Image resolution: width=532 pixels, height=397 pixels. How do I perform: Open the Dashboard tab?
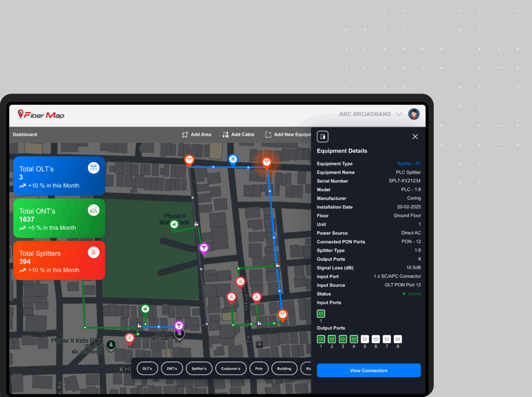click(x=25, y=135)
